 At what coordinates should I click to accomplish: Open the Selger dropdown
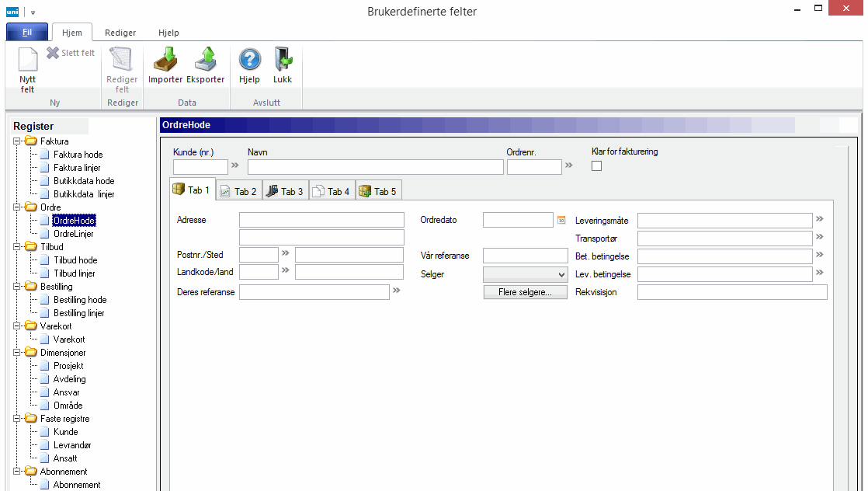tap(561, 274)
